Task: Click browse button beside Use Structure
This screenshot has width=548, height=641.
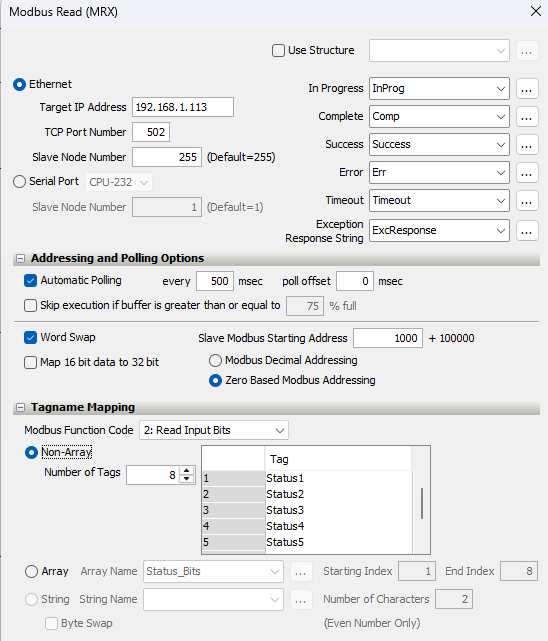Action: [x=527, y=51]
